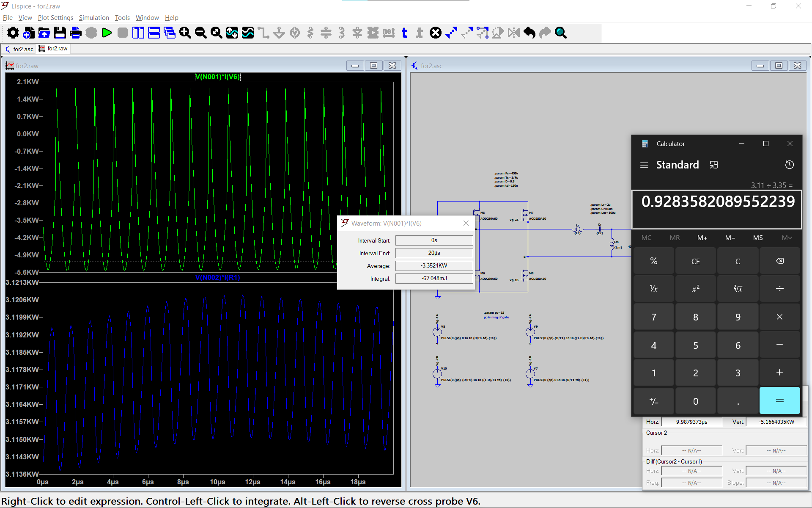
Task: Click the Interval End field showing 20µs
Action: pyautogui.click(x=434, y=253)
